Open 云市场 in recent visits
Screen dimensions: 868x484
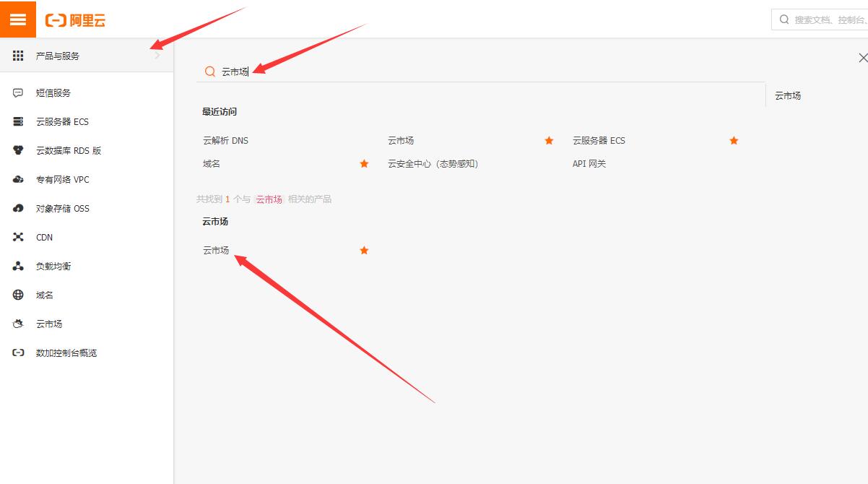(x=401, y=141)
